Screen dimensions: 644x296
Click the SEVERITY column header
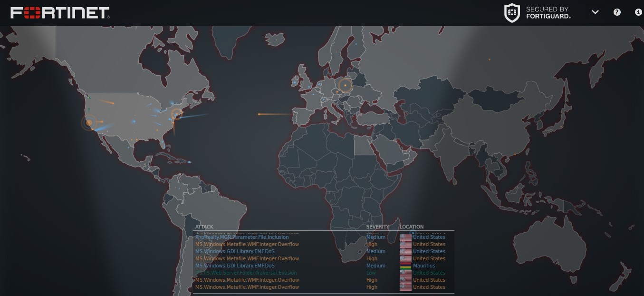click(x=378, y=227)
